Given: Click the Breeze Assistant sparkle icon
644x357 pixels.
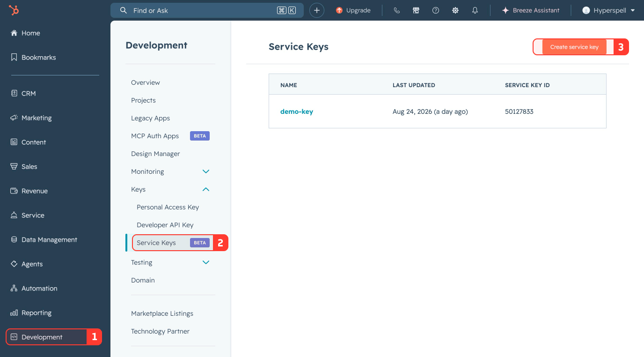Looking at the screenshot, I should pyautogui.click(x=505, y=10).
